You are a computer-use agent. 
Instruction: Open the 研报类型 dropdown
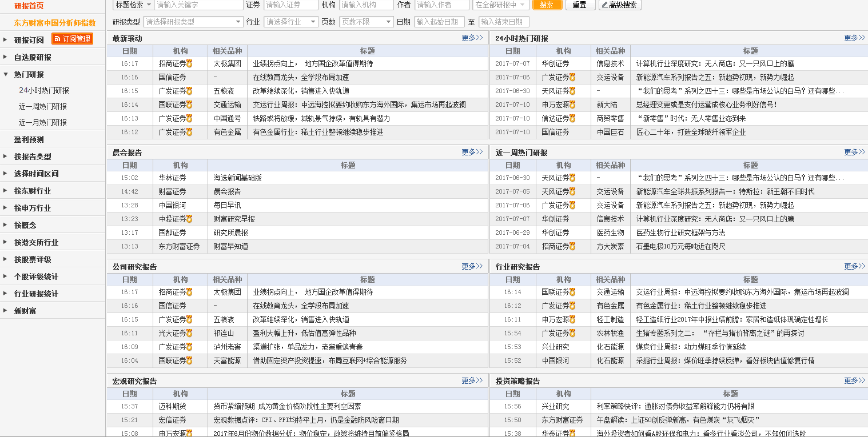[193, 21]
